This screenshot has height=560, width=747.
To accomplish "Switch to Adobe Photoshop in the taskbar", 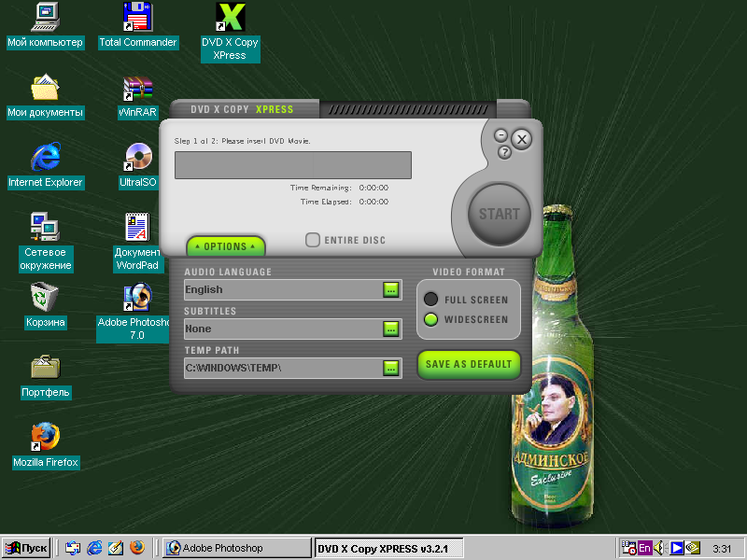I will point(237,548).
